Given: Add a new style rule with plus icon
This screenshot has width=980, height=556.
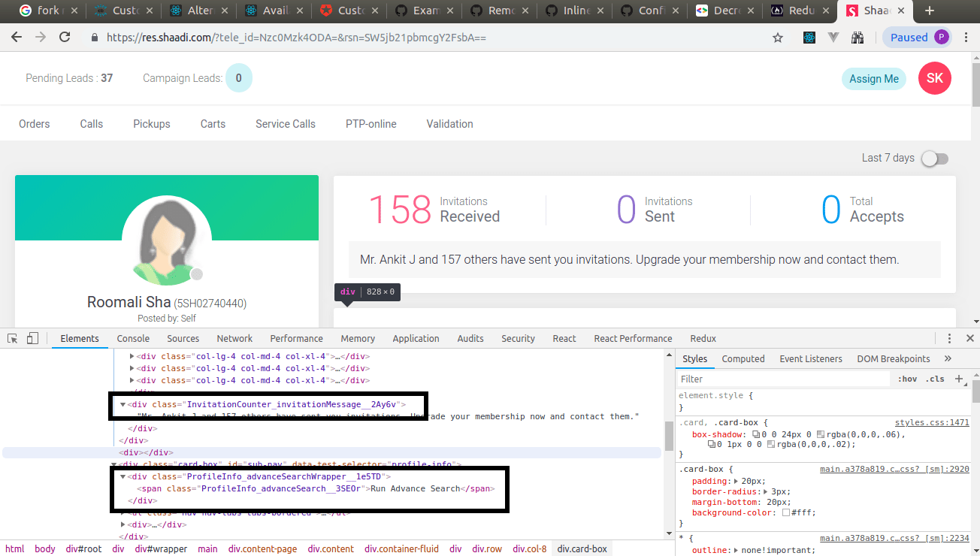Looking at the screenshot, I should coord(959,379).
